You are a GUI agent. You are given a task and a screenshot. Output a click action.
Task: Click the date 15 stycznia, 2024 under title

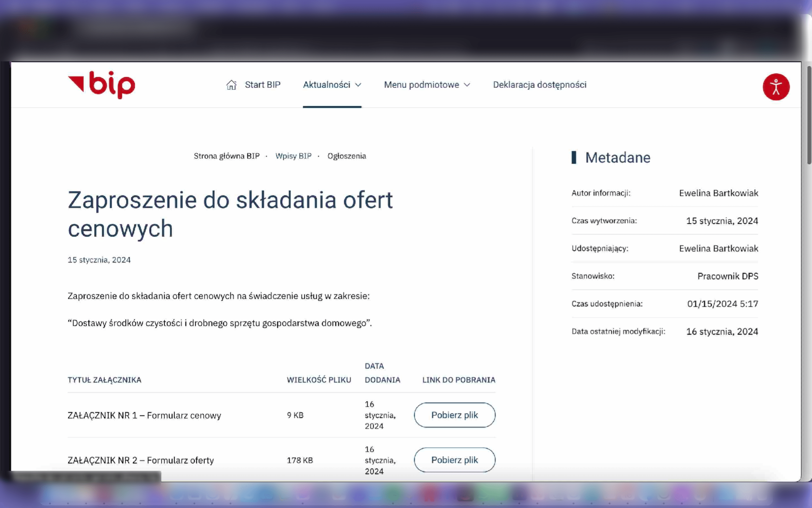(99, 260)
